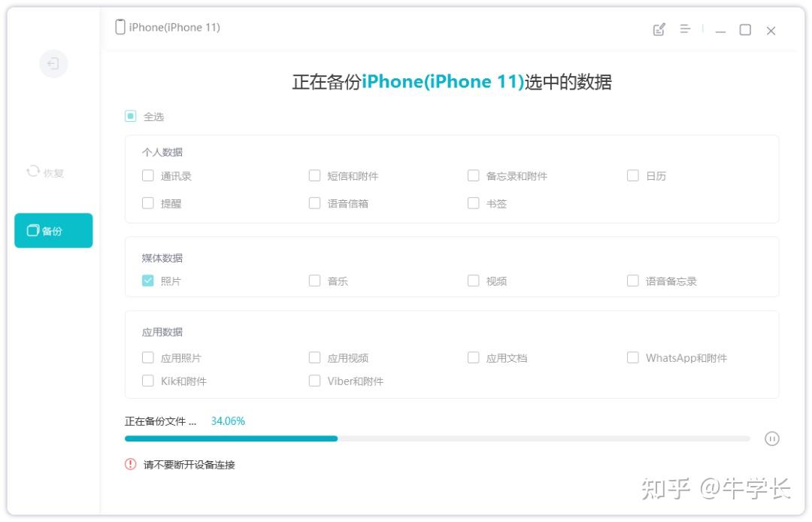Image resolution: width=812 pixels, height=522 pixels.
Task: Check the WhatsApp和附件 checkbox
Action: pos(633,357)
